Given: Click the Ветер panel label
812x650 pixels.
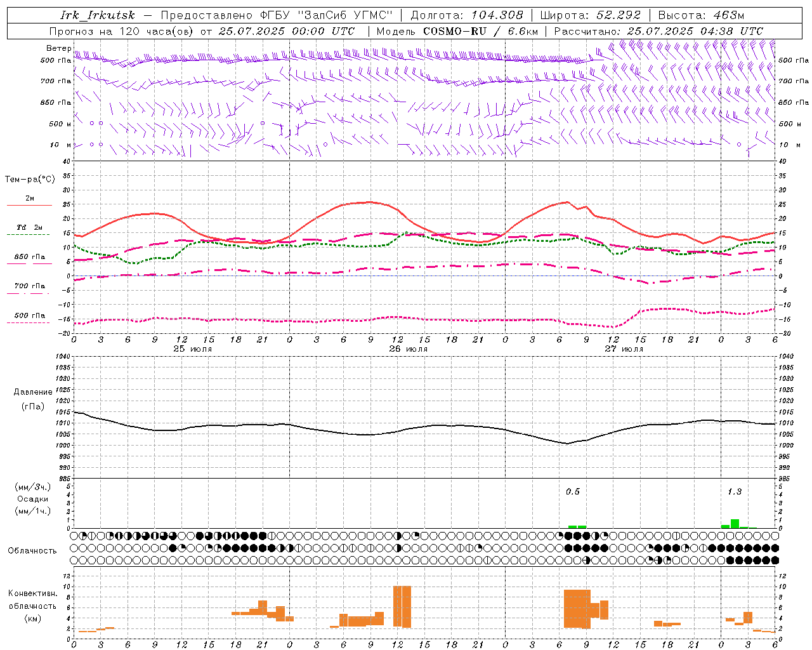Looking at the screenshot, I should [58, 48].
